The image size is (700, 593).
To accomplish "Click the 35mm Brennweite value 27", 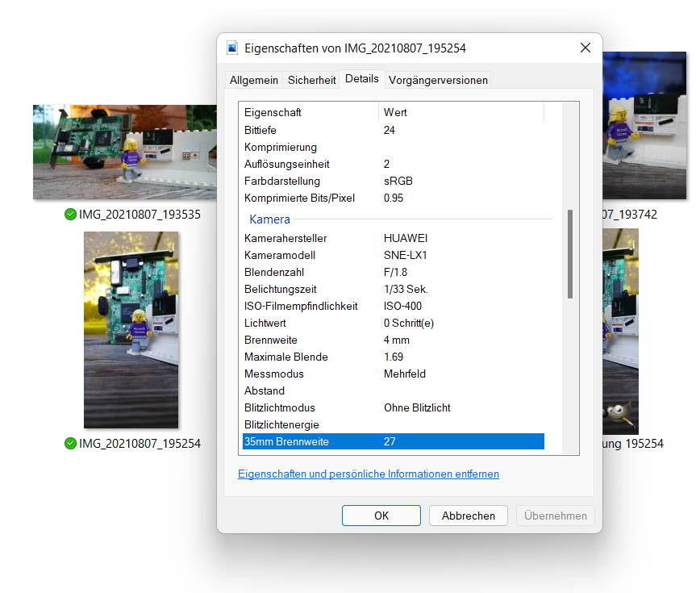I will (390, 441).
